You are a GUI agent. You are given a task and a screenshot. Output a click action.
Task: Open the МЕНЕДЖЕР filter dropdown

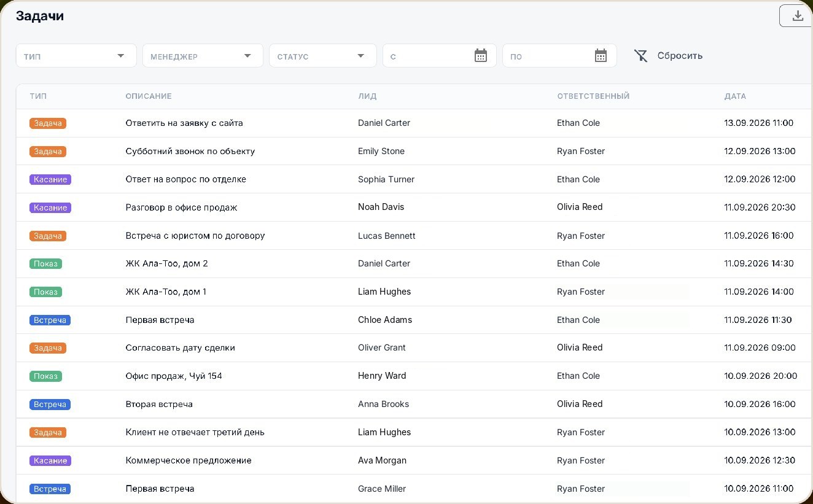tap(203, 56)
